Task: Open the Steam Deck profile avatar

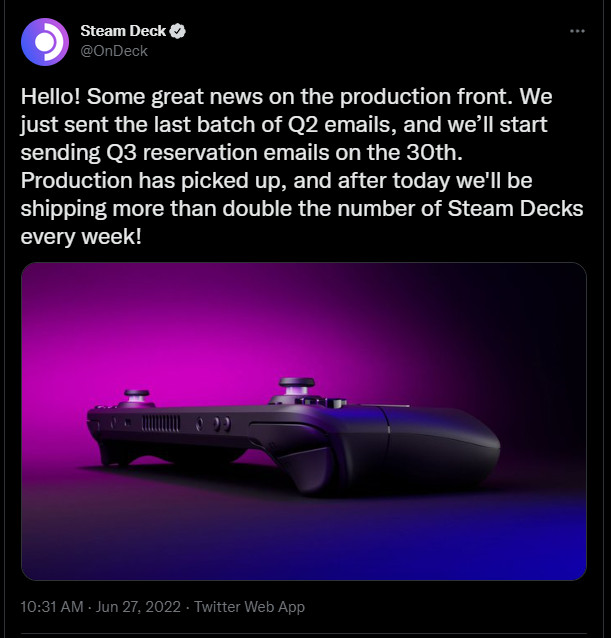Action: click(44, 41)
